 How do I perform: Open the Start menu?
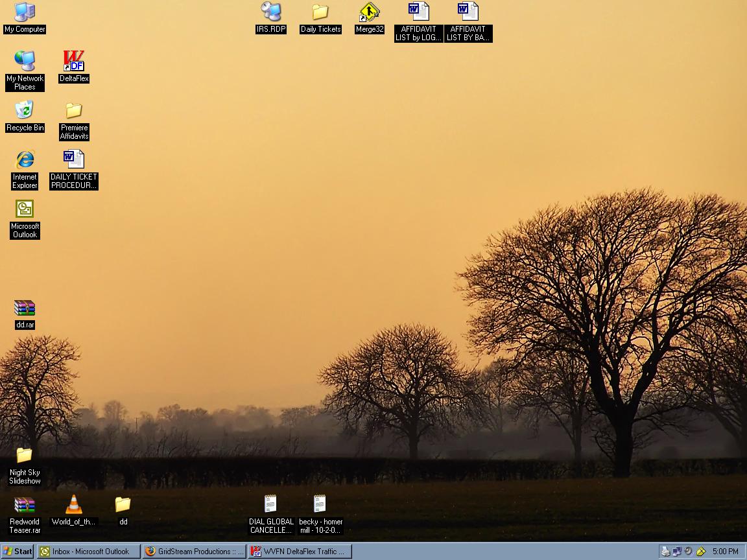pos(18,552)
